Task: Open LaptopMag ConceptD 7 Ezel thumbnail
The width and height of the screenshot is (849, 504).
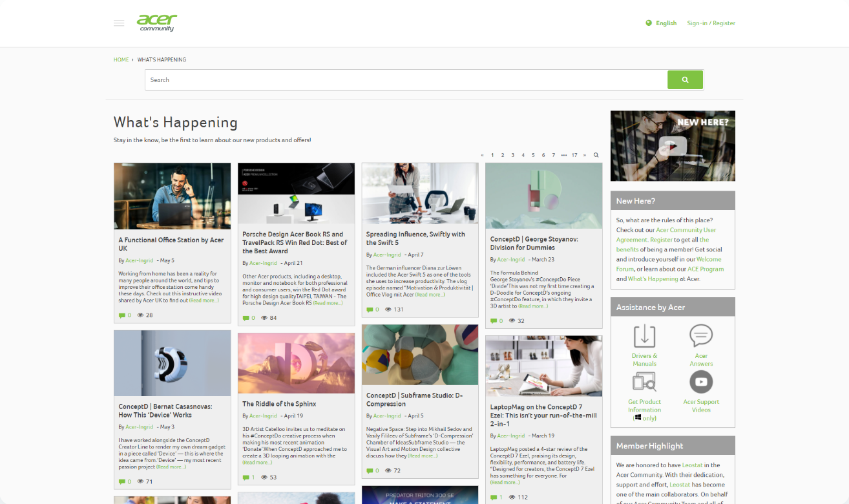Action: tap(543, 366)
